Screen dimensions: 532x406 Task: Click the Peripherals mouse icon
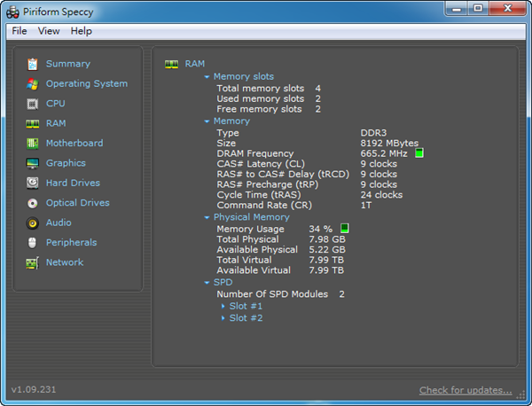(33, 243)
